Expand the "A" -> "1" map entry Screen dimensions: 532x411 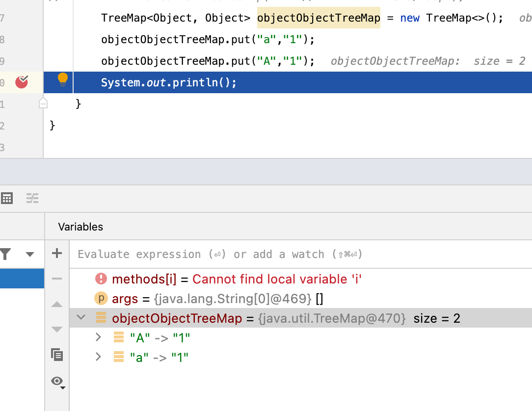tap(98, 337)
